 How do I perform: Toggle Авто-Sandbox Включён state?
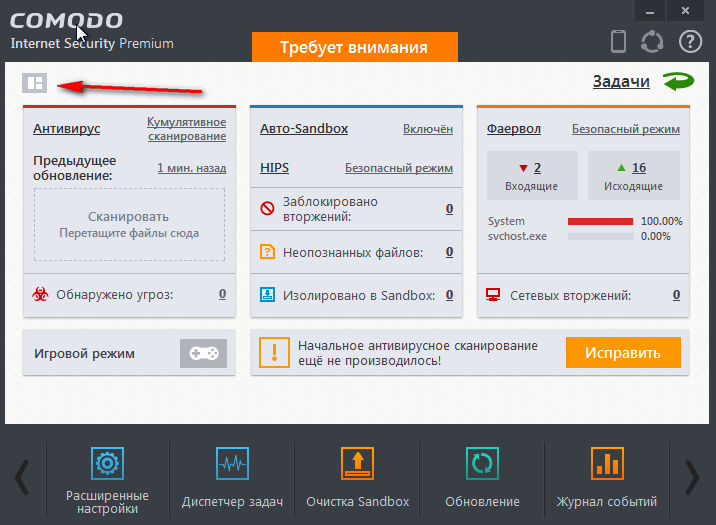point(427,129)
